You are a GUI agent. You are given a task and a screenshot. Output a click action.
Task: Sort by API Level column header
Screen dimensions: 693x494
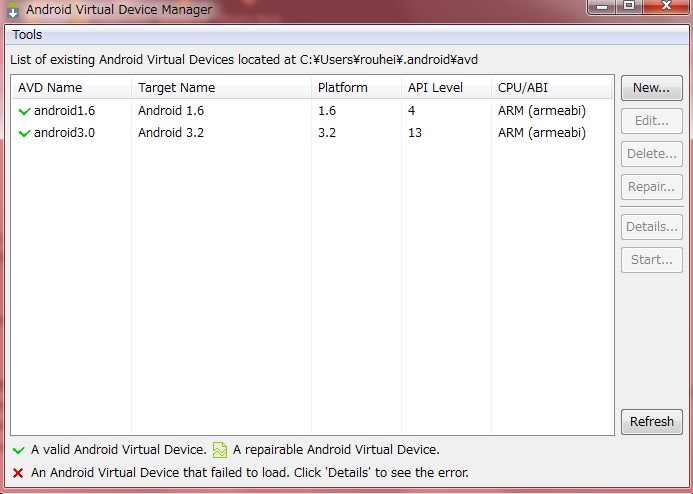(x=446, y=87)
